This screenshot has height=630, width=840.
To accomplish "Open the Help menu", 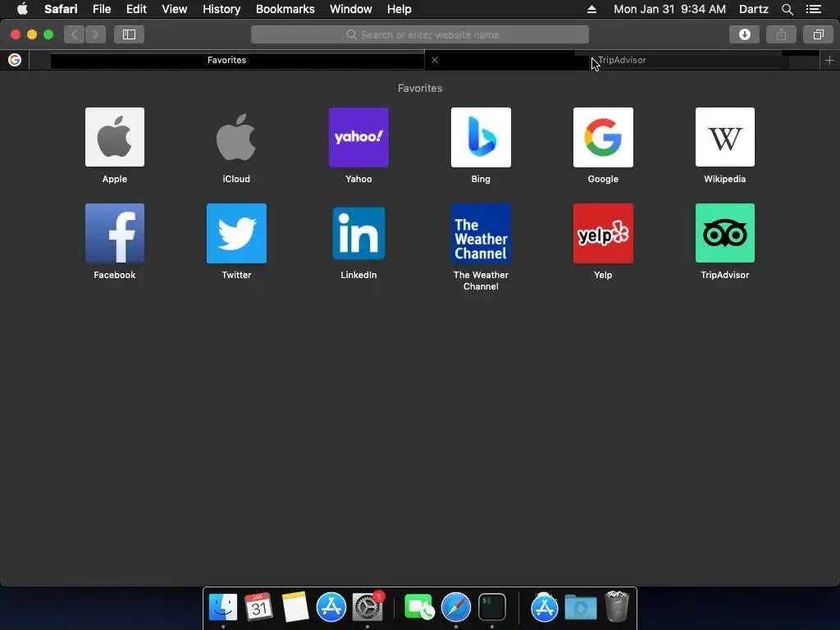I will (x=399, y=9).
